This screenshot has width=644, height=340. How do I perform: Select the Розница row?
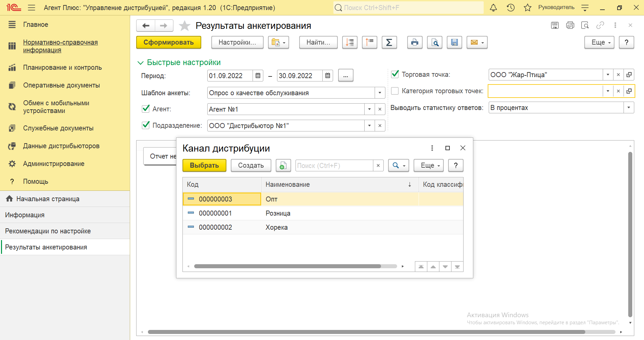coord(323,213)
